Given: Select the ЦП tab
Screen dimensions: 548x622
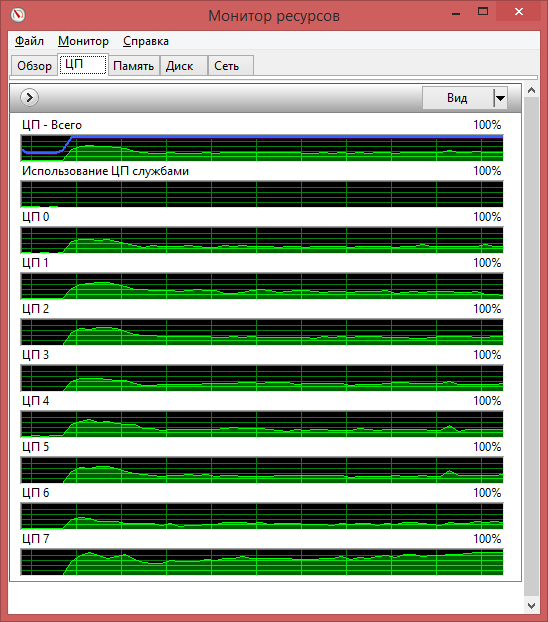Looking at the screenshot, I should click(x=83, y=64).
